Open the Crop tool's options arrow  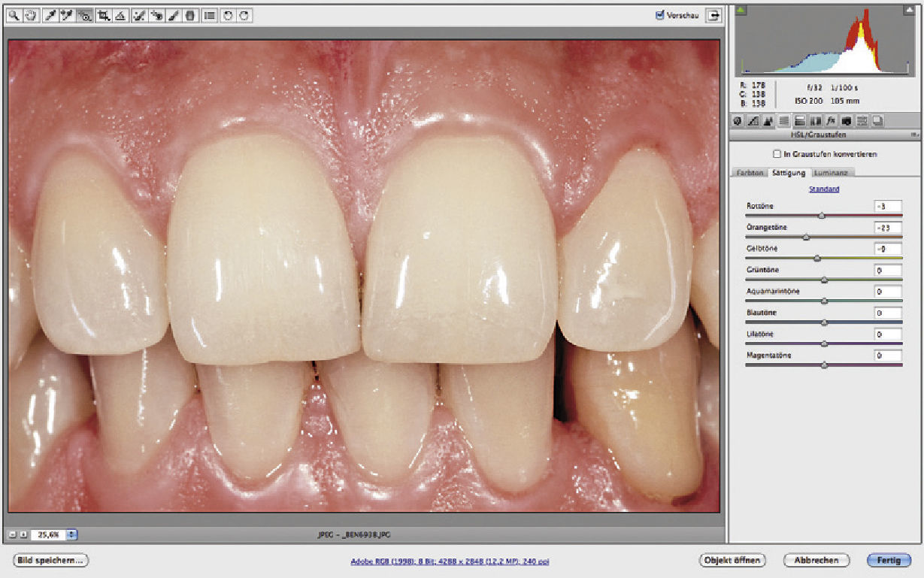click(108, 18)
